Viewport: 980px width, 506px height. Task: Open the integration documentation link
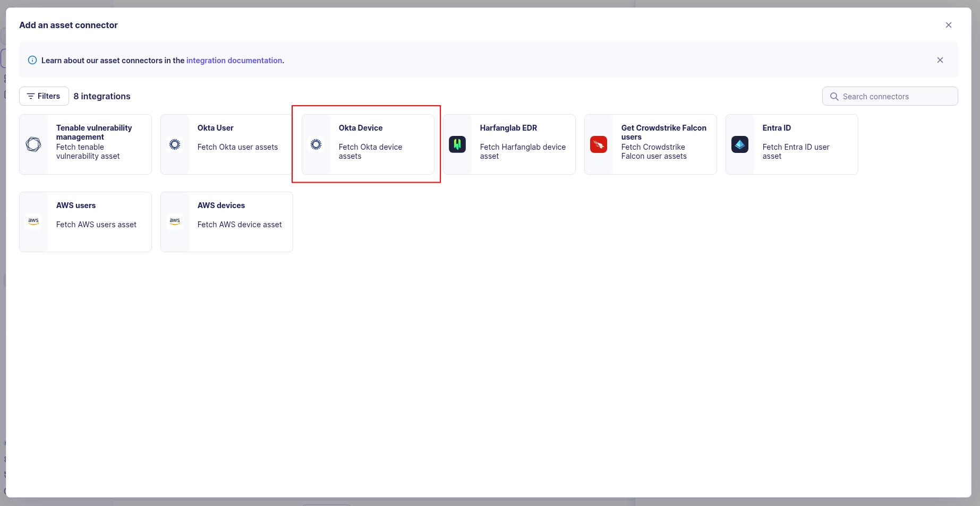click(x=234, y=61)
